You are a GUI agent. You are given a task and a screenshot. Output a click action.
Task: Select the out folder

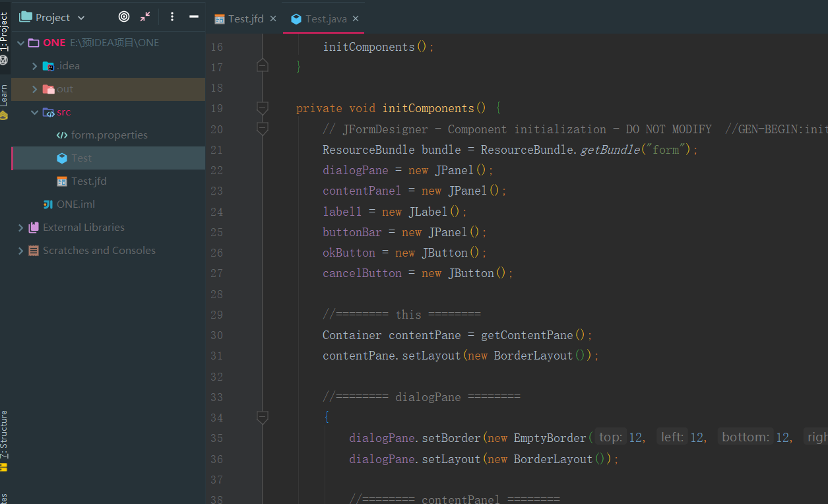point(66,88)
